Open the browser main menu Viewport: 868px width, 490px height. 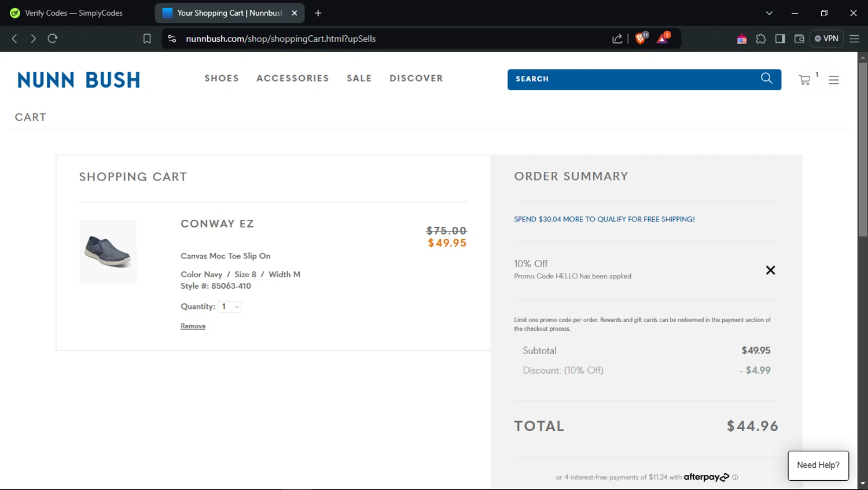tap(854, 39)
